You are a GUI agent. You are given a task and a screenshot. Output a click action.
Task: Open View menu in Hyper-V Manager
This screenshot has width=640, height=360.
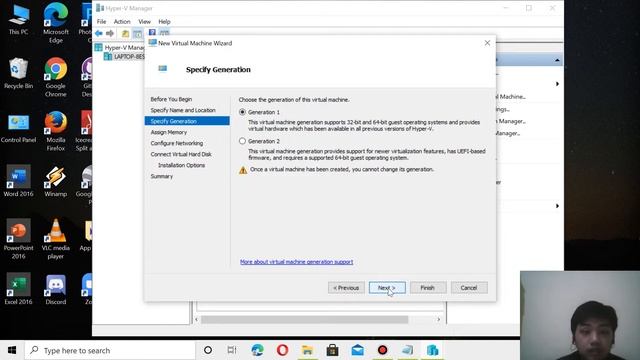click(x=144, y=22)
